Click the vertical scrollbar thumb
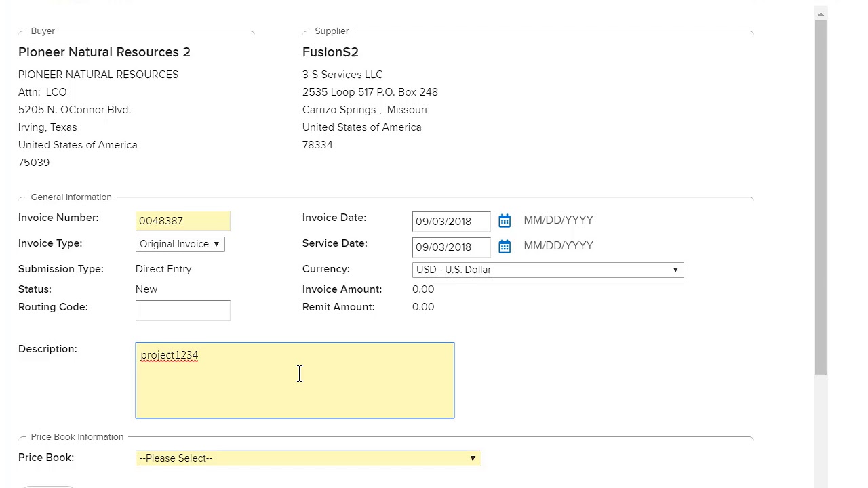 (x=821, y=197)
